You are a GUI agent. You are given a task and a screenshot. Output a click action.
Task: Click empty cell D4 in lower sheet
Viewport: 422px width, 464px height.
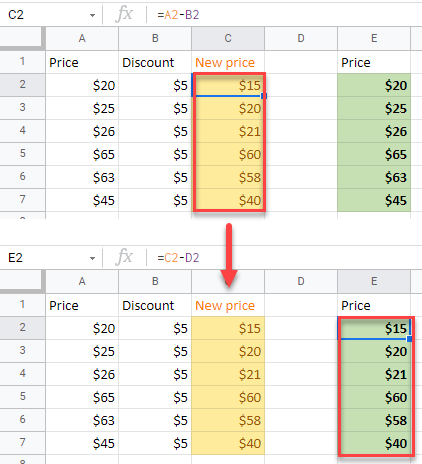(x=301, y=374)
